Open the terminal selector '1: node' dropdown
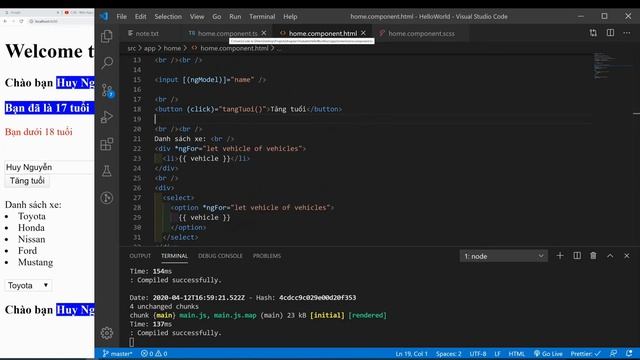Image resolution: width=640 pixels, height=360 pixels. (503, 256)
